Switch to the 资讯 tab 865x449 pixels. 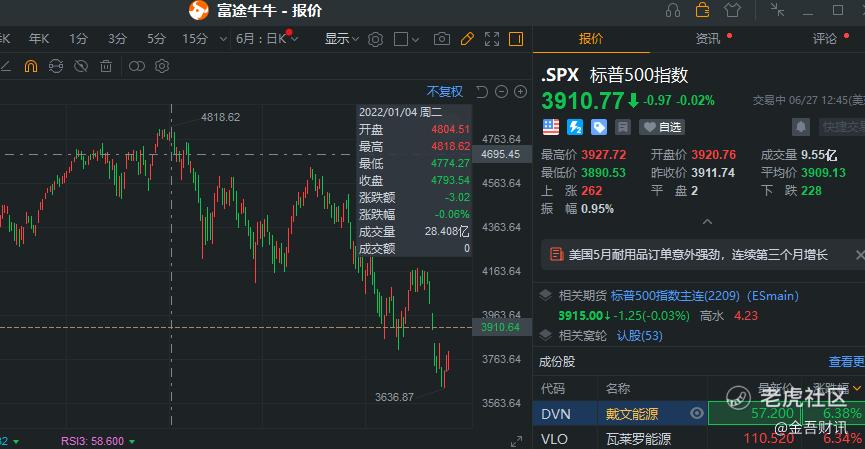(x=708, y=39)
